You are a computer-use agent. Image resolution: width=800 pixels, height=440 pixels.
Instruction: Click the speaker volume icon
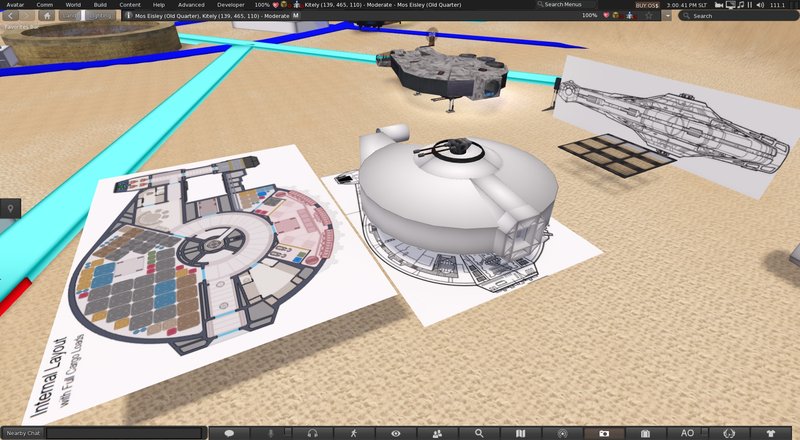(760, 5)
